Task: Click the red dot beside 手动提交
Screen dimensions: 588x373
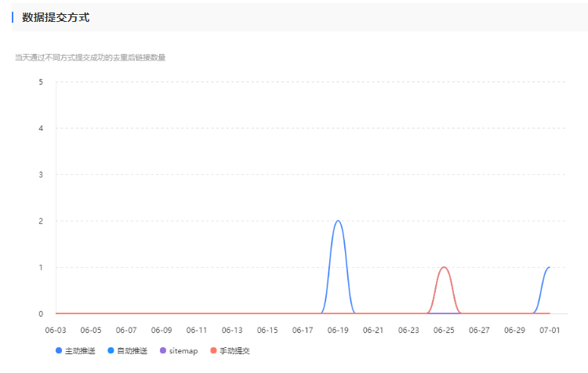Action: 213,351
